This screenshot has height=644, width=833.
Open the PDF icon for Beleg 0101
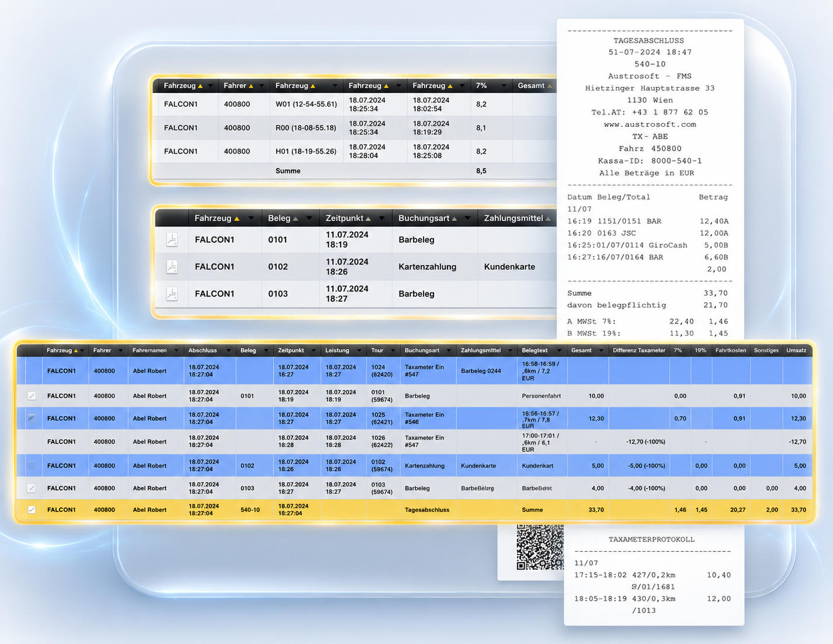point(172,239)
